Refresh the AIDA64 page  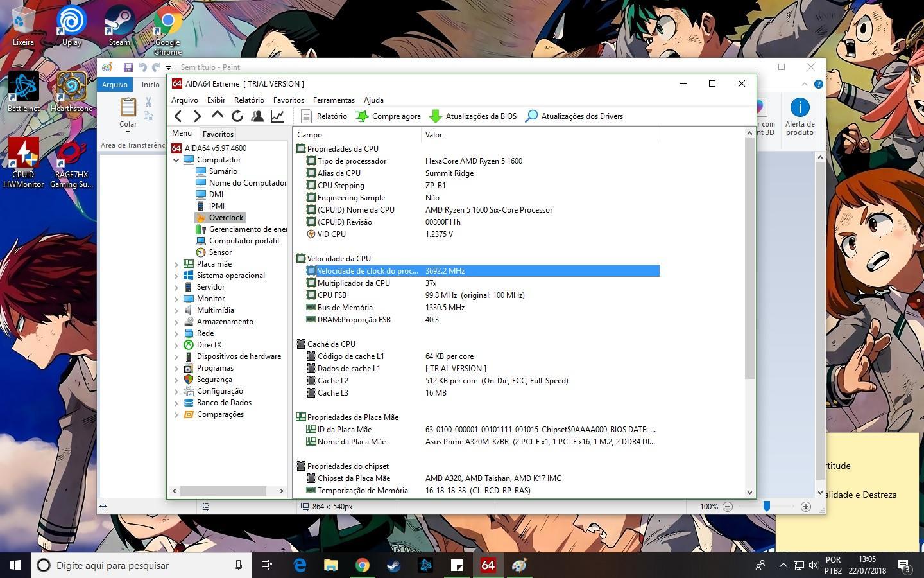coord(237,116)
